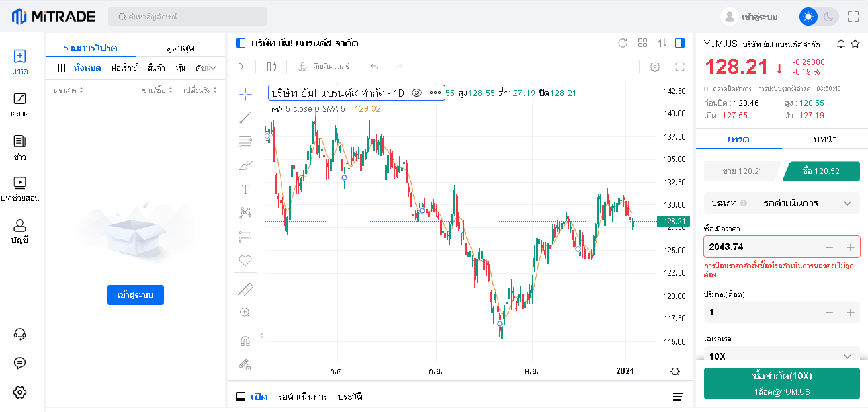Switch to dark mode moon toggle

[x=829, y=17]
